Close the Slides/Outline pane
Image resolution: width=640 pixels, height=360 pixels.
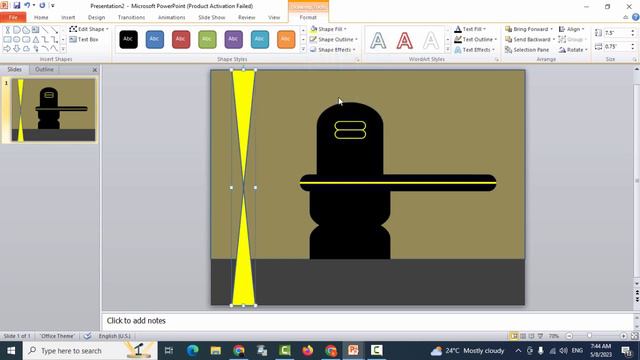point(95,70)
